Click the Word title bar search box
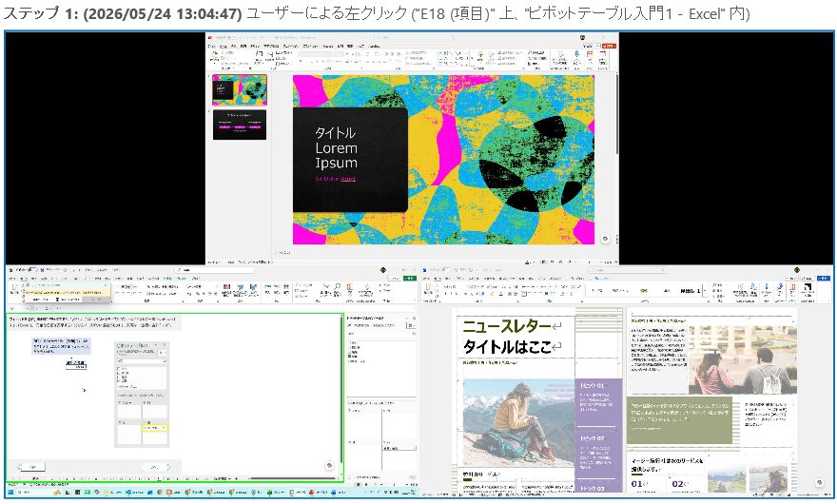The width and height of the screenshot is (837, 504). (626, 270)
